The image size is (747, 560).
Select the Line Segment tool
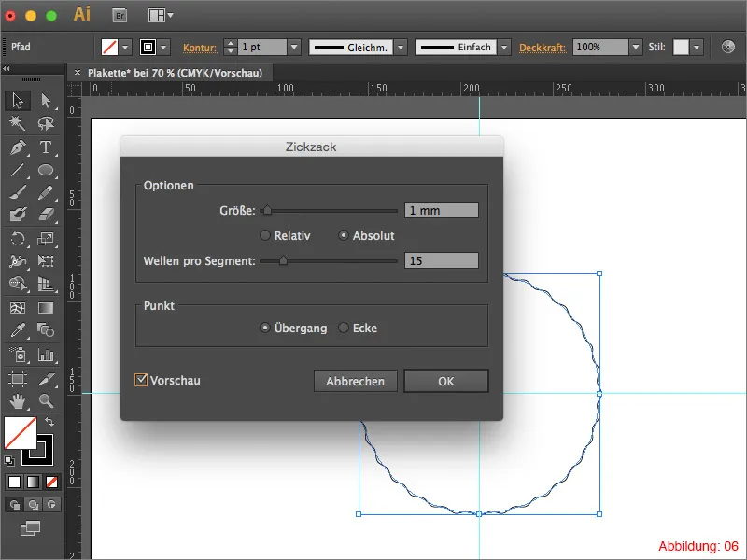point(18,170)
